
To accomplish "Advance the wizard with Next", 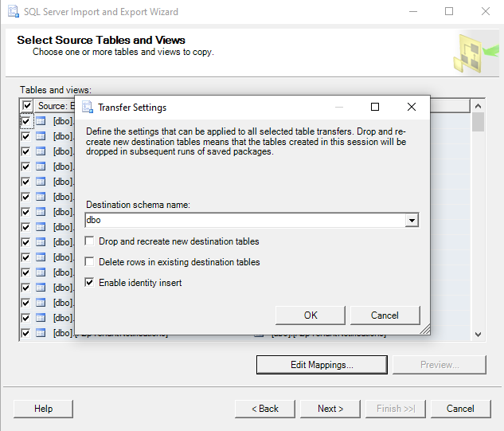I will coord(330,409).
